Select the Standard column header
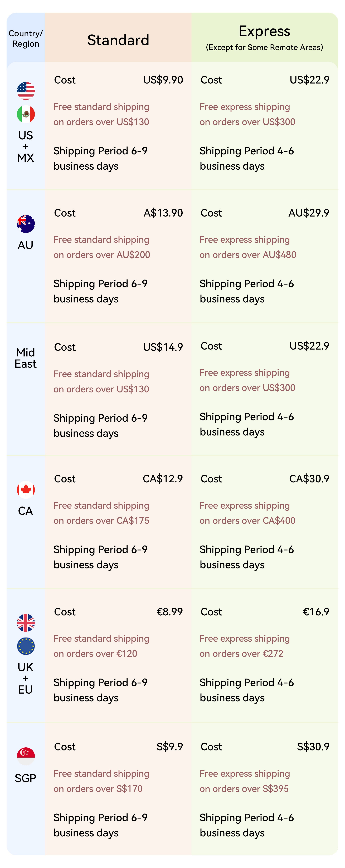This screenshot has width=345, height=868. [118, 40]
